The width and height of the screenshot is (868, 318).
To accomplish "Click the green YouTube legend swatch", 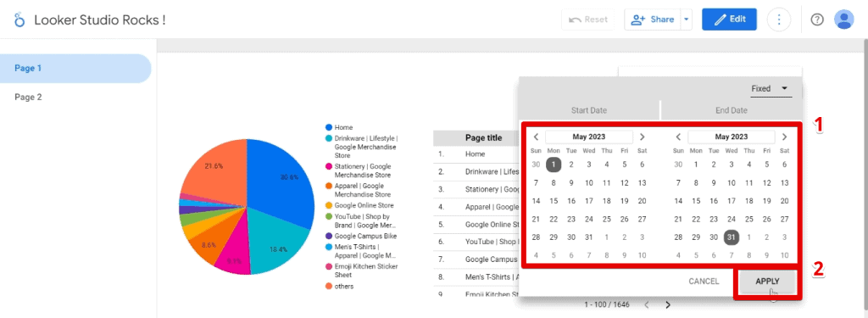I will 329,216.
